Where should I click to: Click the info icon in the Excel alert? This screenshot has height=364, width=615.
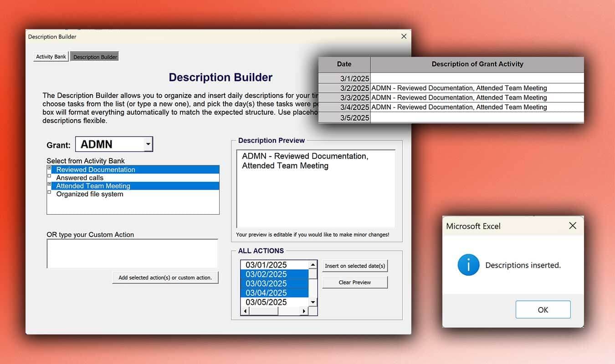pos(468,265)
